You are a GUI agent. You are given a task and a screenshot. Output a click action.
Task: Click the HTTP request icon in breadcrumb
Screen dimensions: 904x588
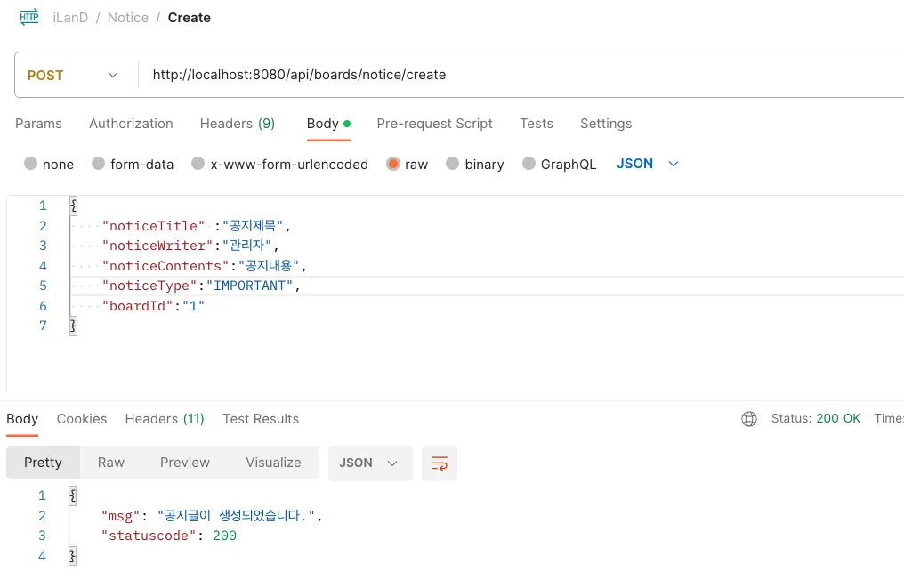pyautogui.click(x=29, y=17)
